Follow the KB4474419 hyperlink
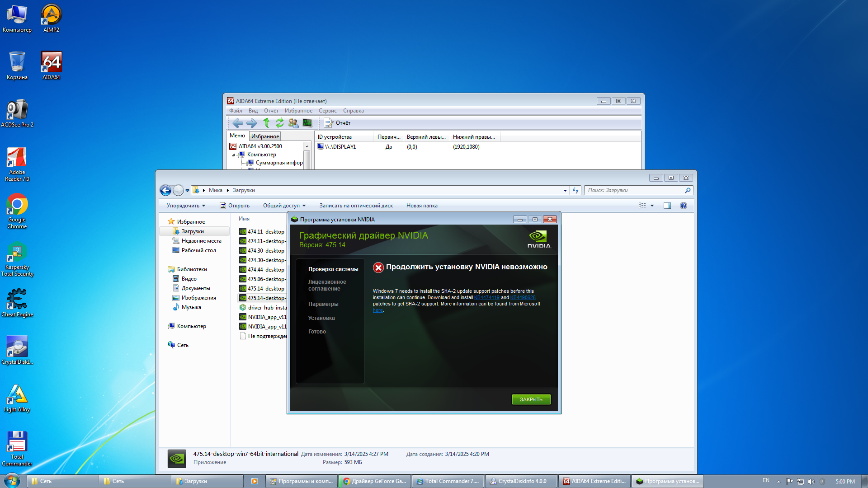The image size is (868, 488). tap(486, 297)
